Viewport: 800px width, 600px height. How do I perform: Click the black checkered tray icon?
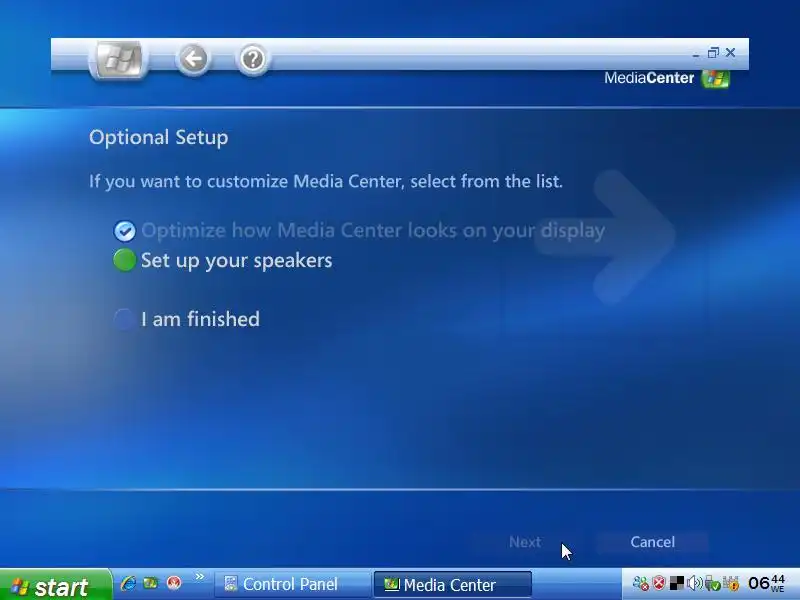click(677, 583)
